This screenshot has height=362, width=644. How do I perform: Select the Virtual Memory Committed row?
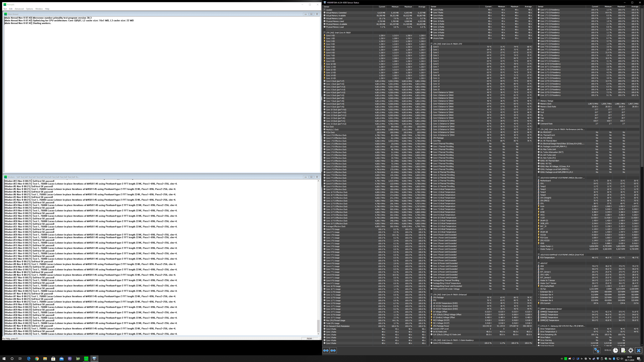tap(374, 13)
